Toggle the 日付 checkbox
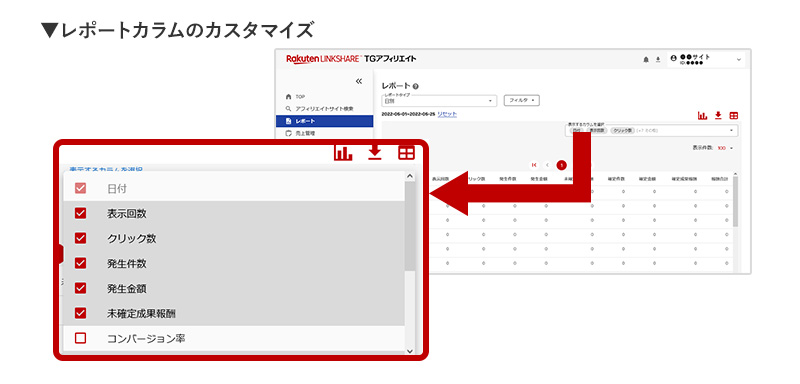This screenshot has width=800, height=384. click(x=80, y=188)
